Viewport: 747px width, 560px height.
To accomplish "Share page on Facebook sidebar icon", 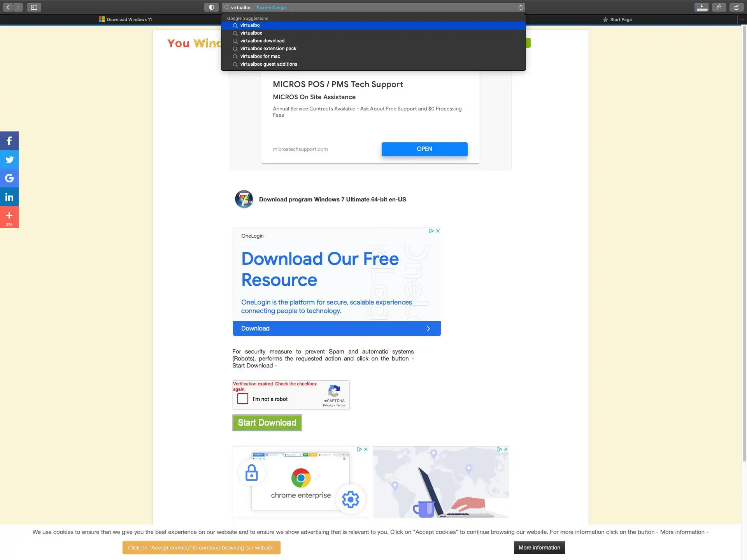I will (9, 141).
